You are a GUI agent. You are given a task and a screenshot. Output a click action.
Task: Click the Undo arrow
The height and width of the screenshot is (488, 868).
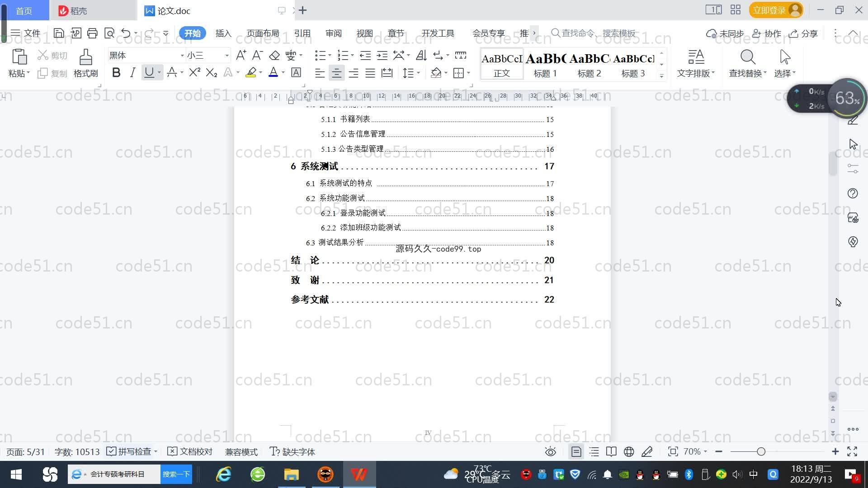coord(126,33)
